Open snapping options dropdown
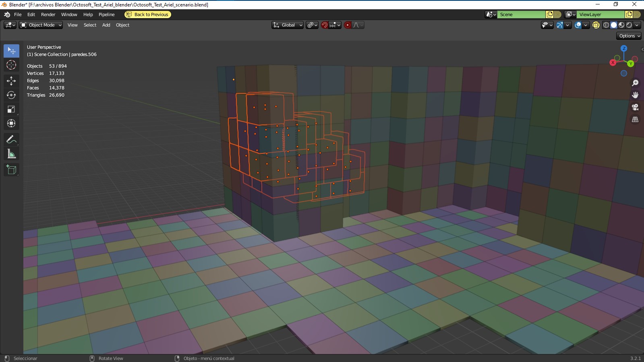The image size is (644, 362). click(335, 25)
